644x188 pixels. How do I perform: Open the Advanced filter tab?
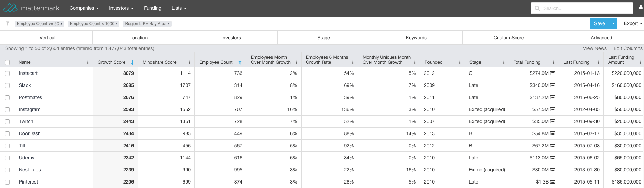point(600,38)
